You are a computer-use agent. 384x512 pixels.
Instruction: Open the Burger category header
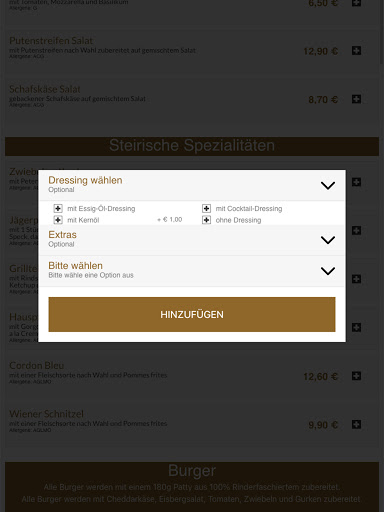click(192, 470)
